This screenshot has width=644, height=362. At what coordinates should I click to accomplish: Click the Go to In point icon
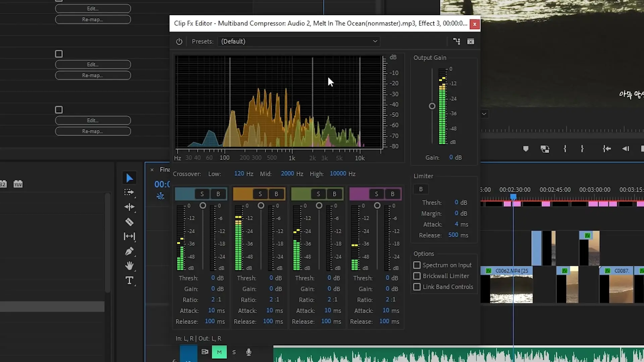coord(606,149)
